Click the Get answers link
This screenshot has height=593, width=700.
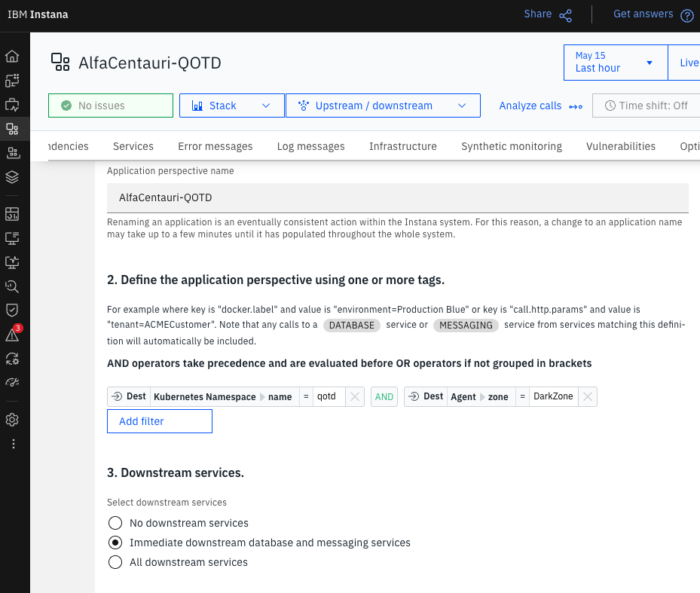point(643,14)
